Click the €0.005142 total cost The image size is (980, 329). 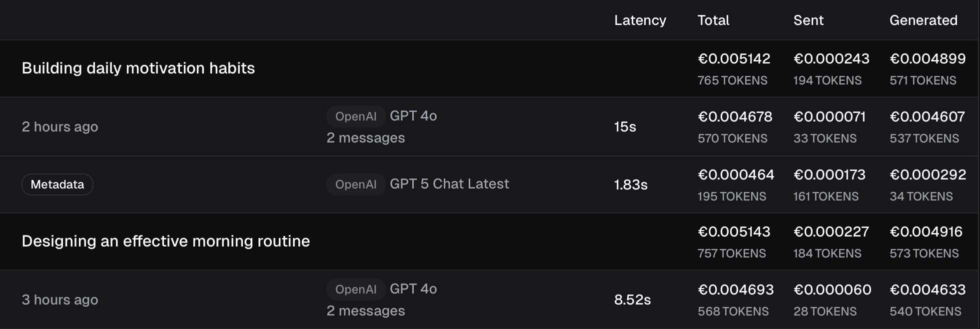click(734, 59)
